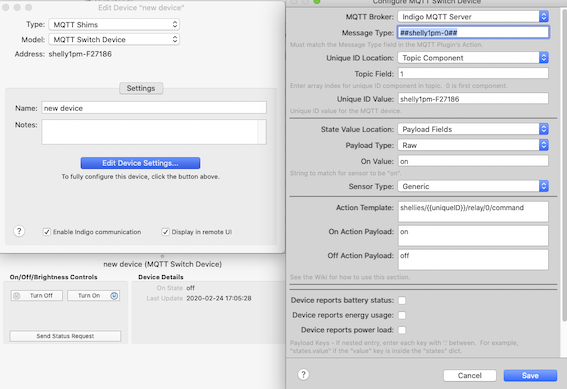567x389 pixels.
Task: Open the State Value Location dropdown
Action: (473, 129)
